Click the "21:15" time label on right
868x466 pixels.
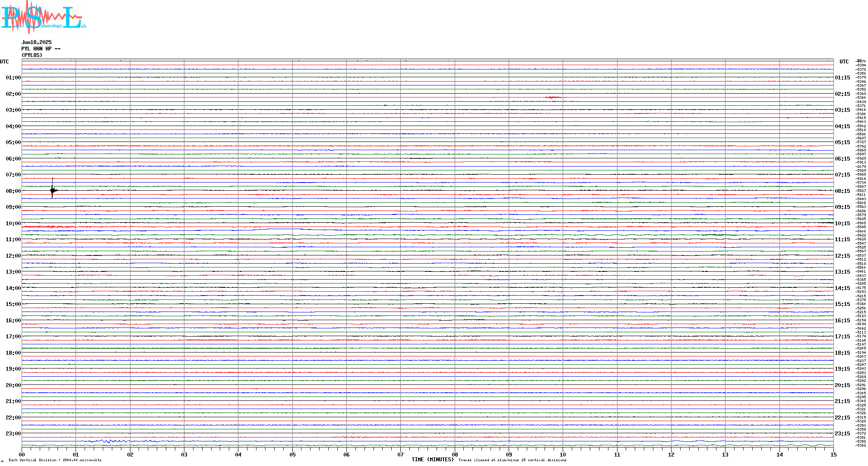point(843,401)
